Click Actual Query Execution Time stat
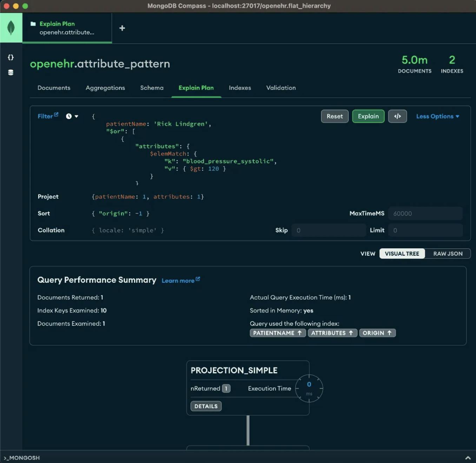This screenshot has height=463, width=476. click(300, 298)
